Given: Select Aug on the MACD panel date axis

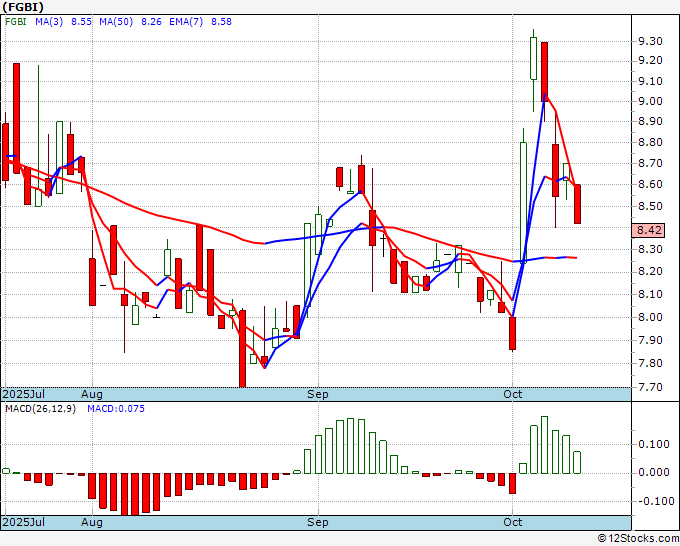Looking at the screenshot, I should click(x=92, y=522).
